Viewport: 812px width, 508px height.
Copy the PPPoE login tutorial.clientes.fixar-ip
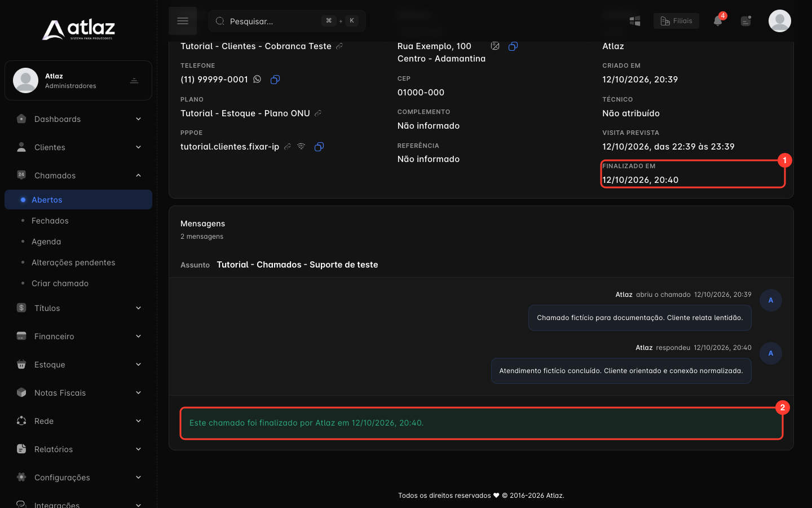[319, 147]
